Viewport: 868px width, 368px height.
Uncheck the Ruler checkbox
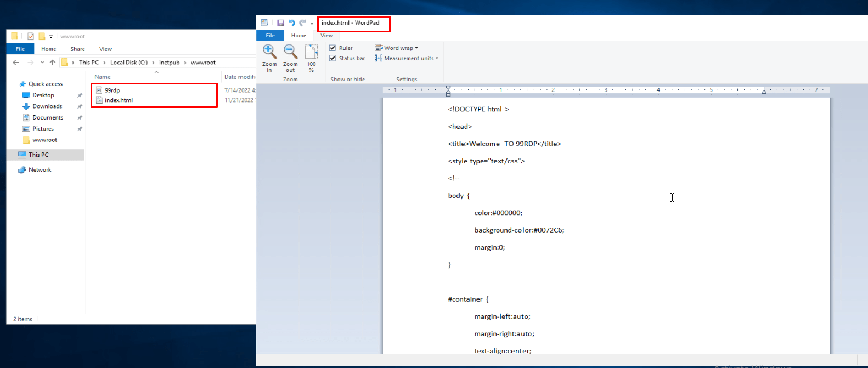(332, 48)
